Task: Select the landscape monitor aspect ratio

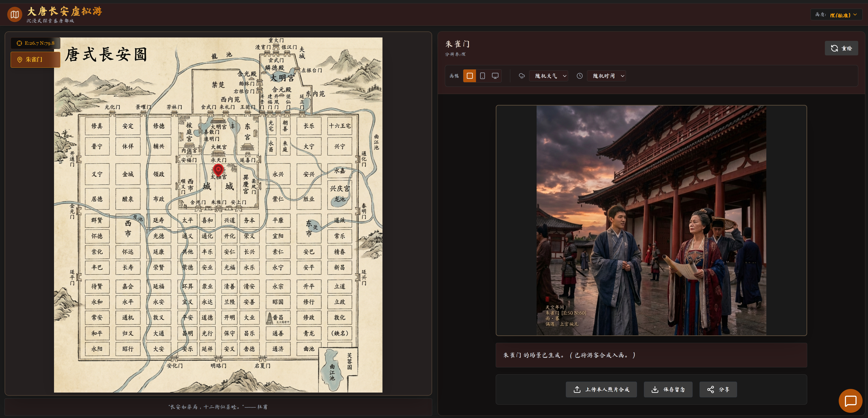Action: point(495,76)
